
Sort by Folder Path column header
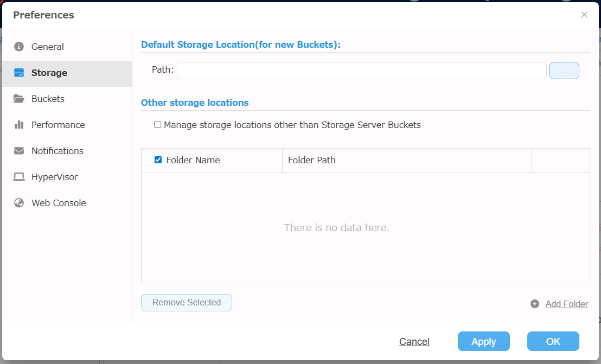click(x=312, y=160)
